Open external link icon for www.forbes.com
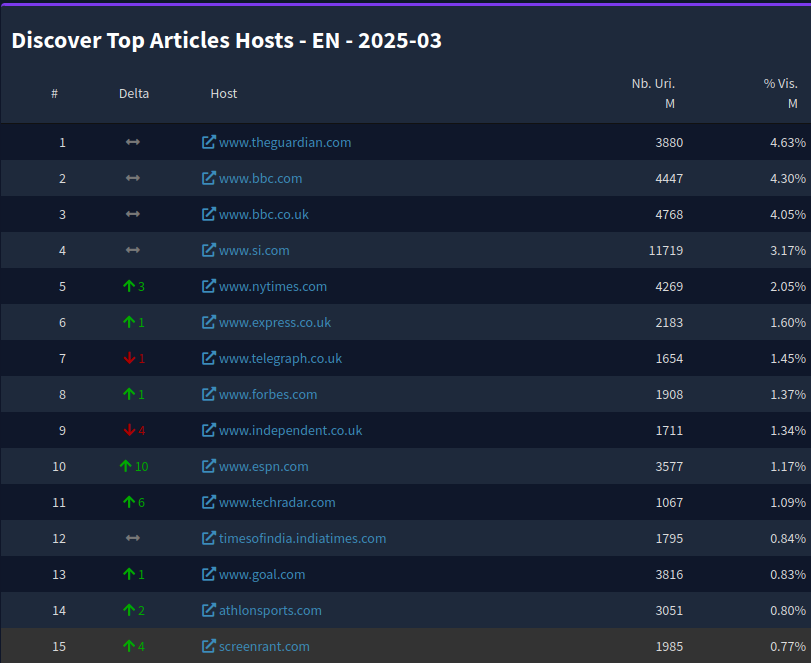 [208, 394]
